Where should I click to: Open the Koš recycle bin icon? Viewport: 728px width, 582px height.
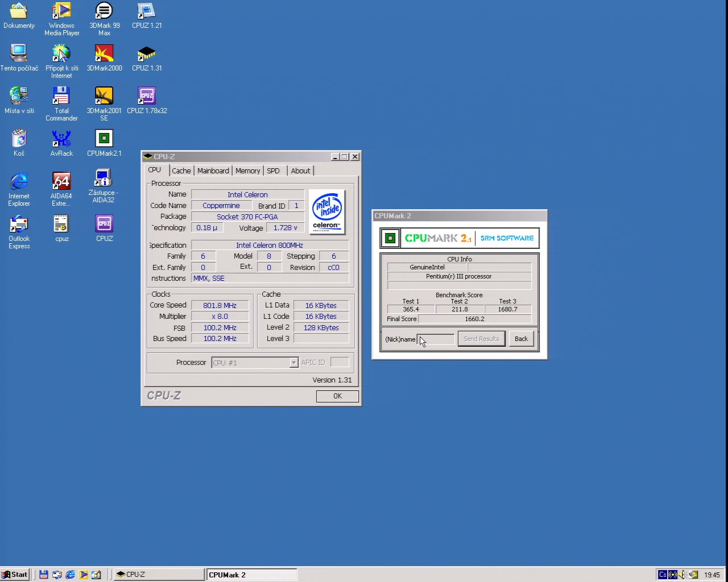[19, 143]
